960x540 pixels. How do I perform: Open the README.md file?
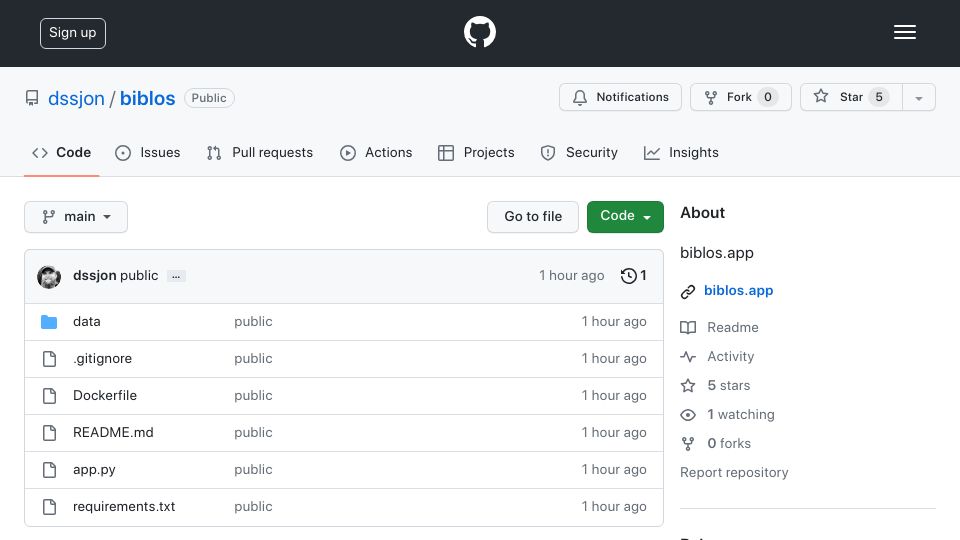click(113, 433)
